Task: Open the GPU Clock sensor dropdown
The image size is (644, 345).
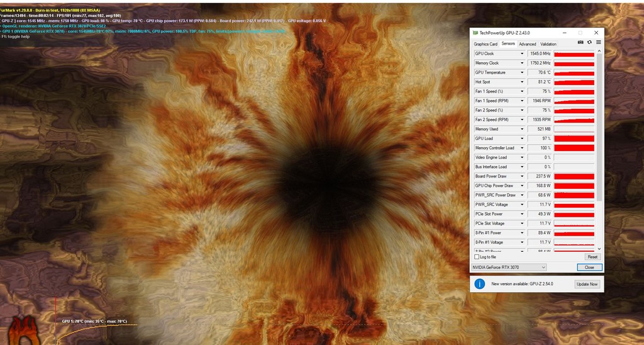Action: pos(522,54)
